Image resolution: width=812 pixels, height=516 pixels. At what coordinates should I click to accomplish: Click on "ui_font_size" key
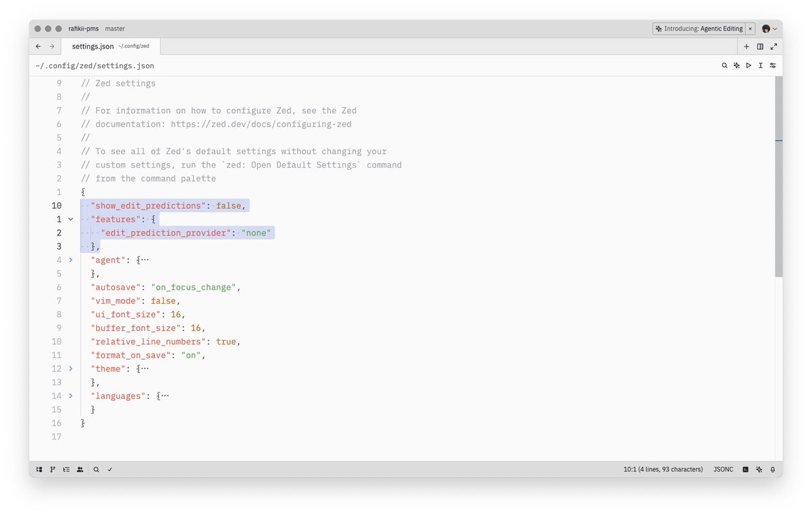[126, 314]
